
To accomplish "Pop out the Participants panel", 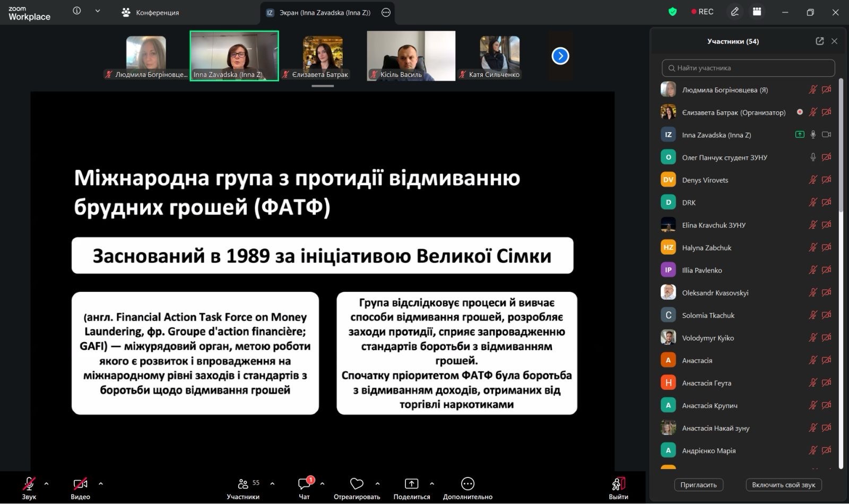I will (x=819, y=41).
